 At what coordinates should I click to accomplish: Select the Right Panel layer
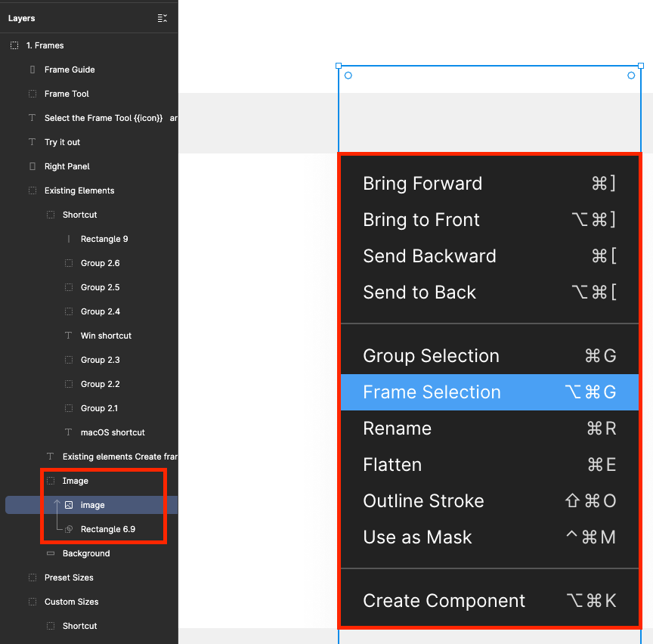tap(67, 166)
